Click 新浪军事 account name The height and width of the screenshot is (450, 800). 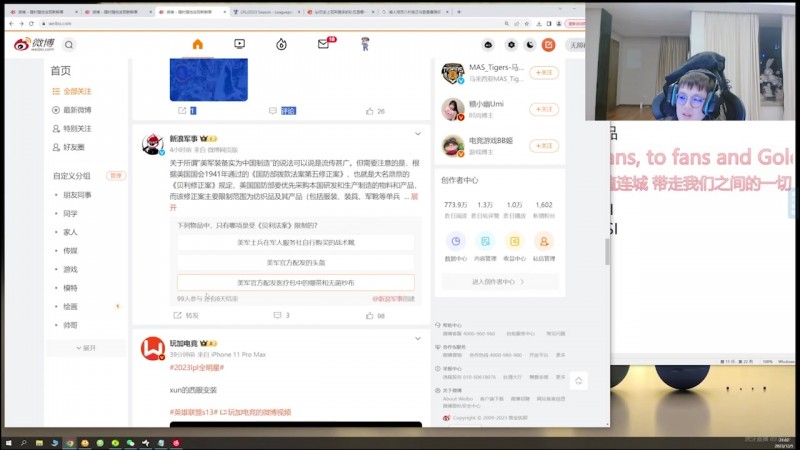[x=184, y=139]
